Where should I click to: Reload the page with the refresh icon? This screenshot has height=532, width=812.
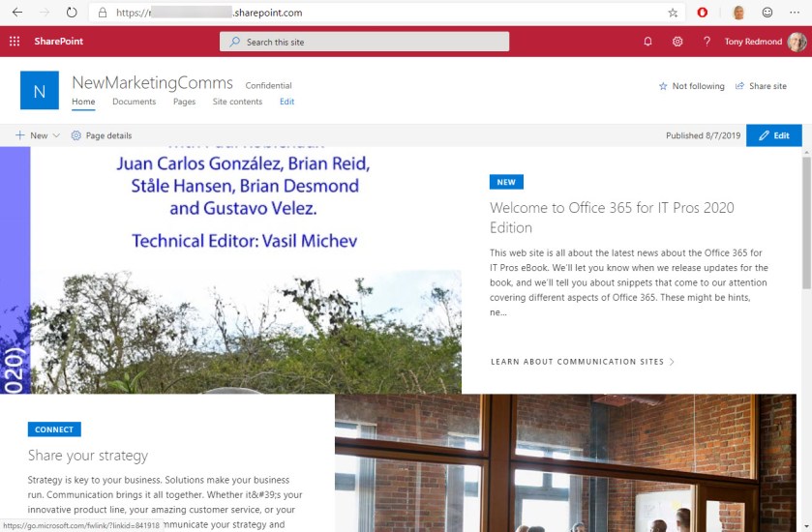(72, 13)
